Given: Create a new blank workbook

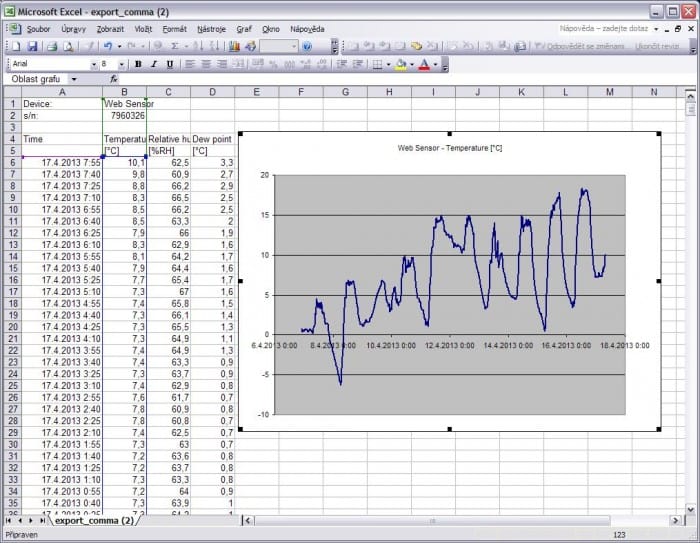Looking at the screenshot, I should (x=13, y=47).
